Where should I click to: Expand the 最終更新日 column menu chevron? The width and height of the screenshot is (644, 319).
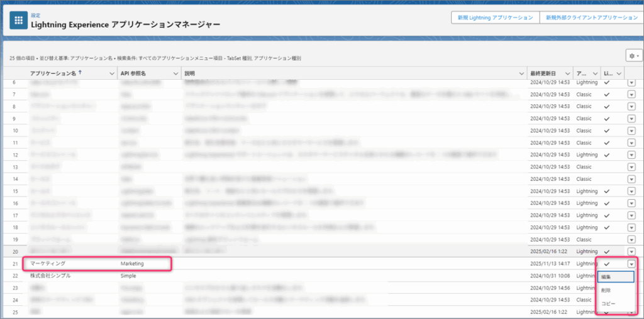coord(567,73)
